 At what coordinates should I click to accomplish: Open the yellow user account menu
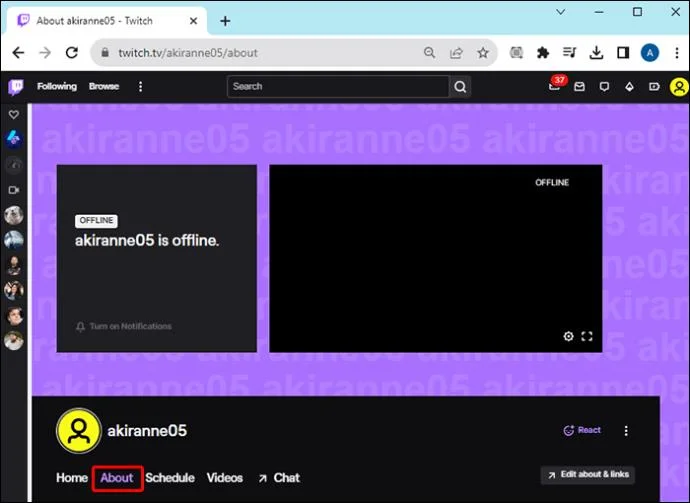(679, 87)
